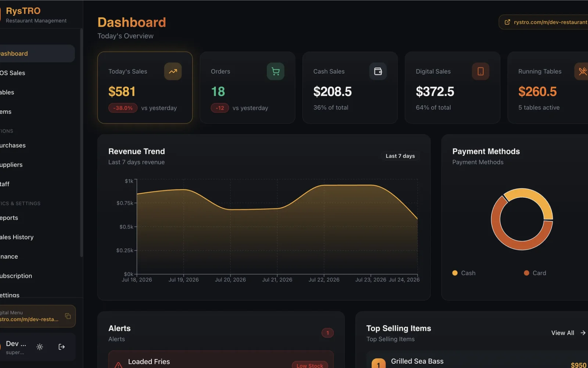Click the sidebar vertical scrollbar
The width and height of the screenshot is (588, 368).
[81, 143]
